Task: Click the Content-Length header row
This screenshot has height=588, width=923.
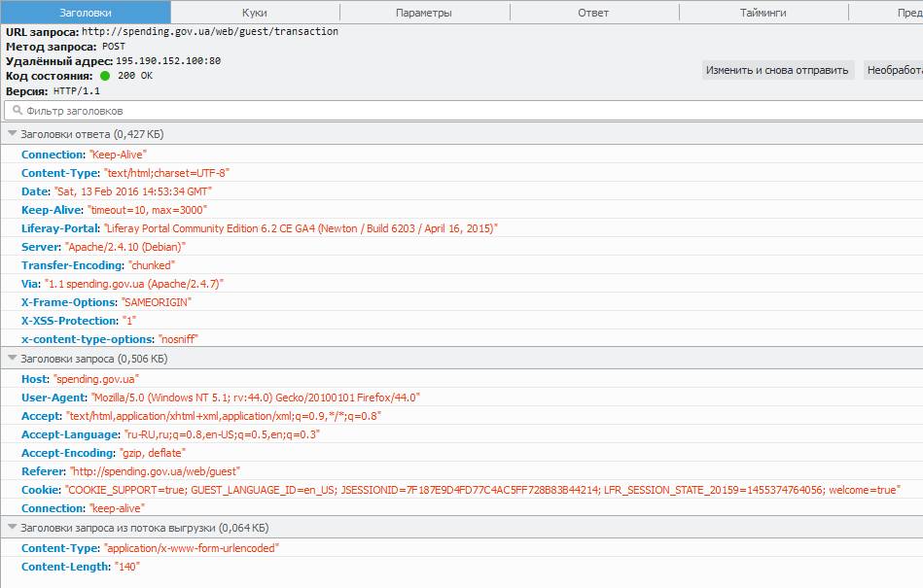Action: tap(80, 567)
